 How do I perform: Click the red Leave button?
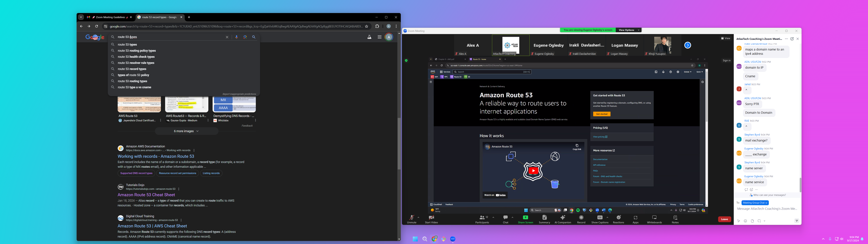[724, 219]
